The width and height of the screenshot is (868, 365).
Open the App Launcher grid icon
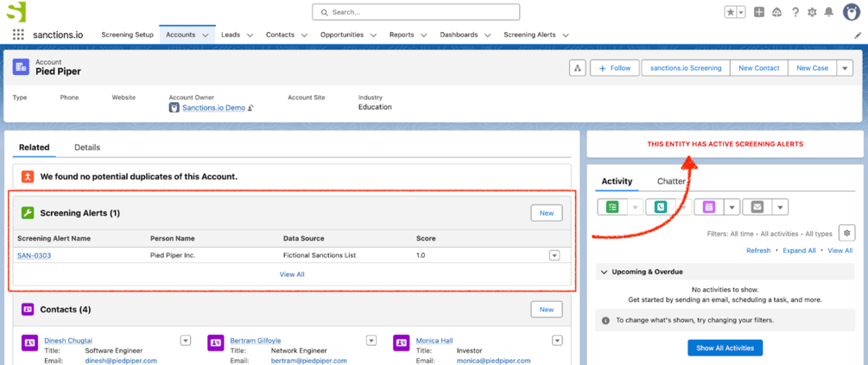click(18, 35)
